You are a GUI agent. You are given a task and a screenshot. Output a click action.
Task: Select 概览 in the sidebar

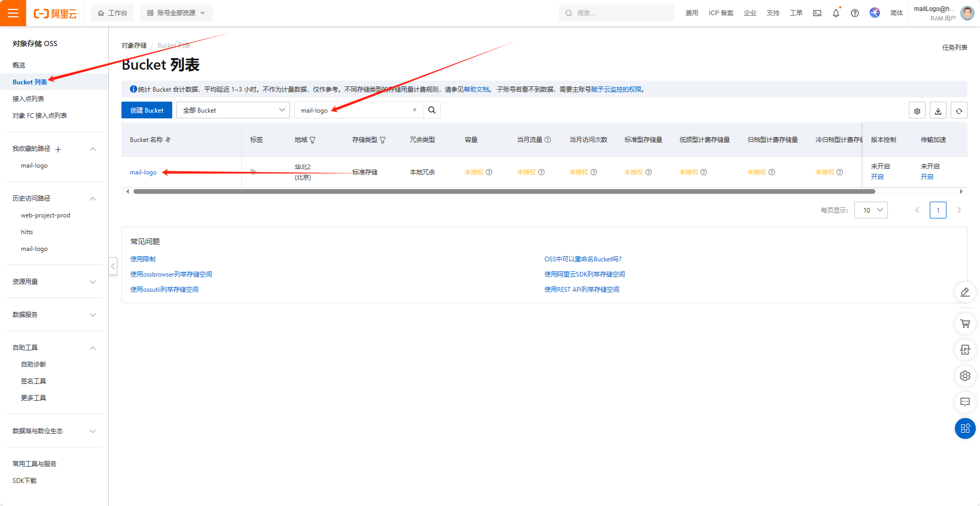click(x=19, y=65)
